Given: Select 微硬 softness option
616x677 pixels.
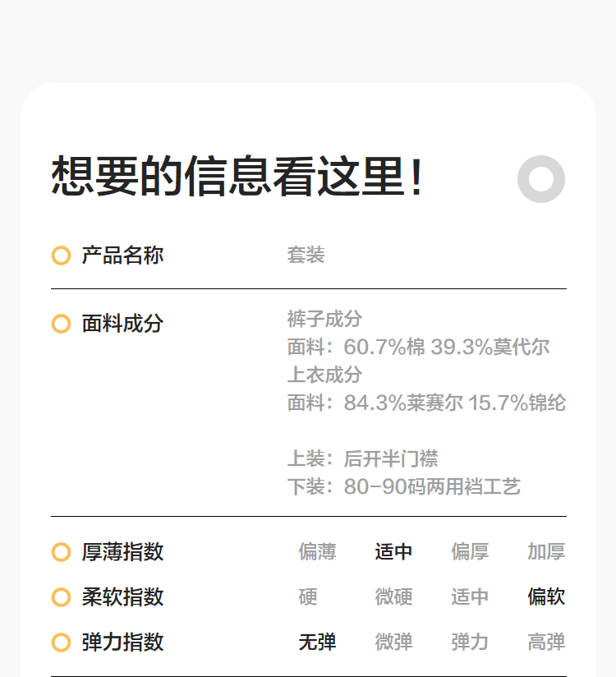Looking at the screenshot, I should [x=393, y=597].
